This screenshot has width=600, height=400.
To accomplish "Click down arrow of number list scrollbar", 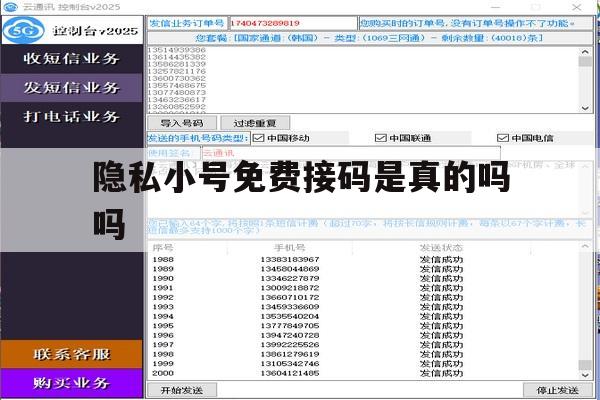I will coord(585,108).
